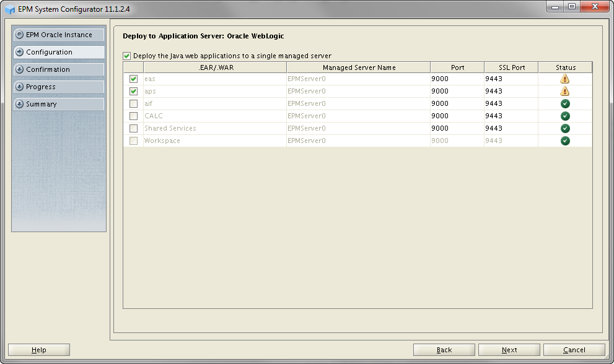The width and height of the screenshot is (614, 364).
Task: Click the warning status icon for eas
Action: pyautogui.click(x=564, y=79)
